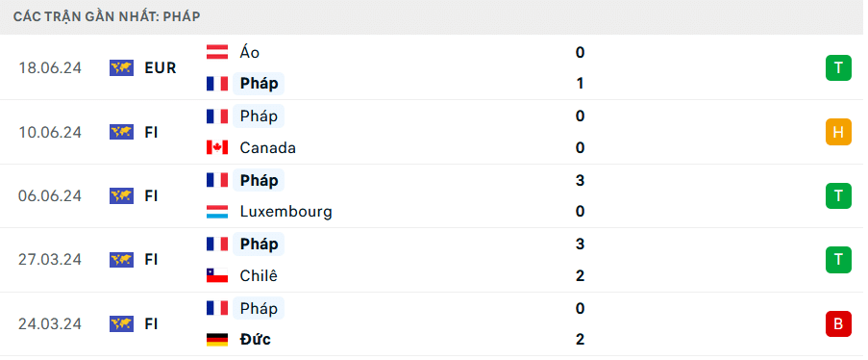868x360 pixels.
Task: Click the Germany flag icon
Action: pos(217,340)
